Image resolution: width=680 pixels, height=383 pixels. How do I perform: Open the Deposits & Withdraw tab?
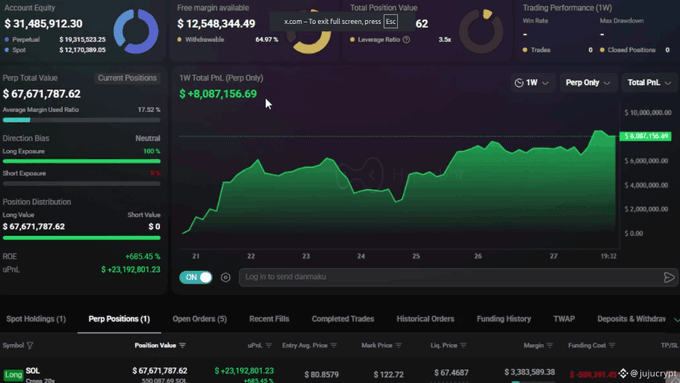point(631,319)
